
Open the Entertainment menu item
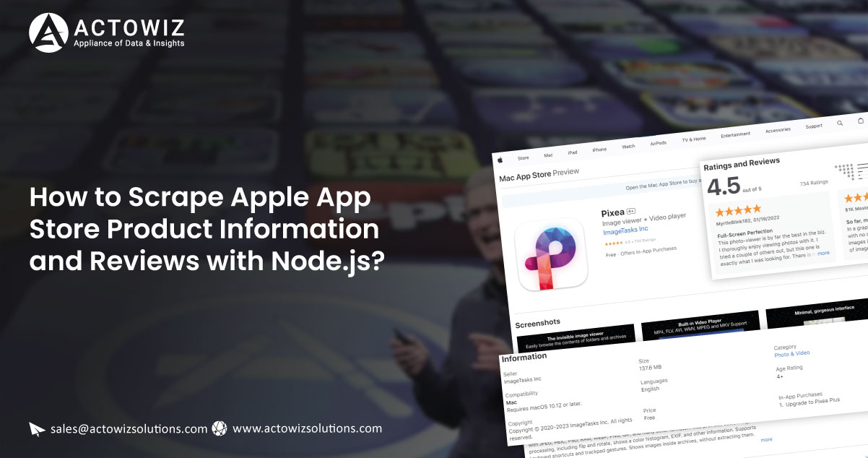click(735, 135)
